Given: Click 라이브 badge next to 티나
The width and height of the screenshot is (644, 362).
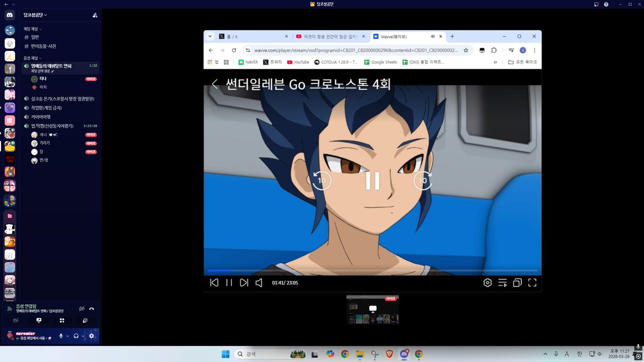Looking at the screenshot, I should point(91,79).
